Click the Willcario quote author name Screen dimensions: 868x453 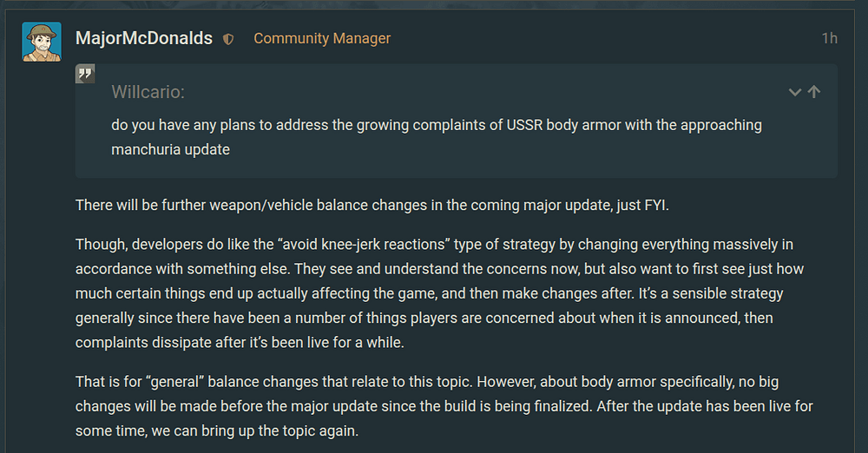(x=148, y=92)
